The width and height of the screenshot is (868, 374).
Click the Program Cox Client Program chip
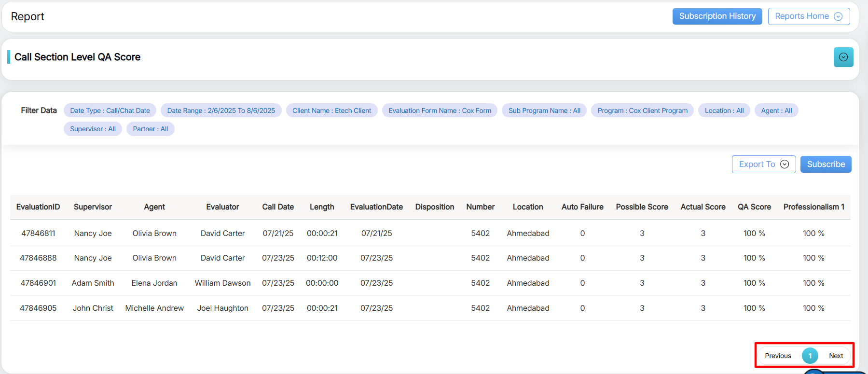pyautogui.click(x=642, y=111)
